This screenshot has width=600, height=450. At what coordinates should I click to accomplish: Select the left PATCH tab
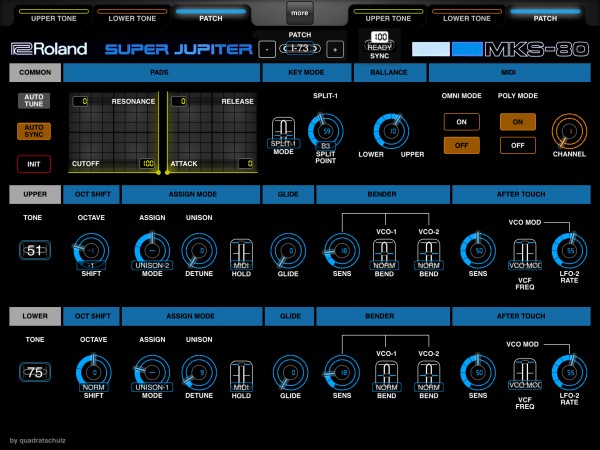[210, 16]
